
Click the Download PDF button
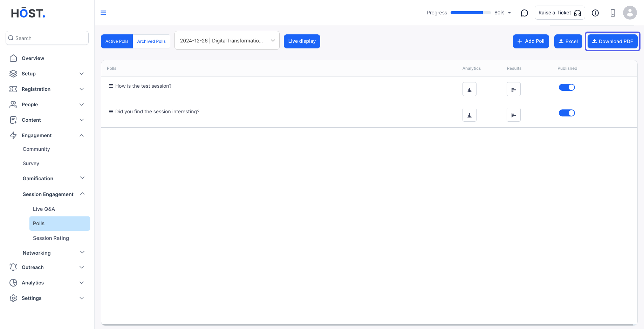(x=612, y=41)
